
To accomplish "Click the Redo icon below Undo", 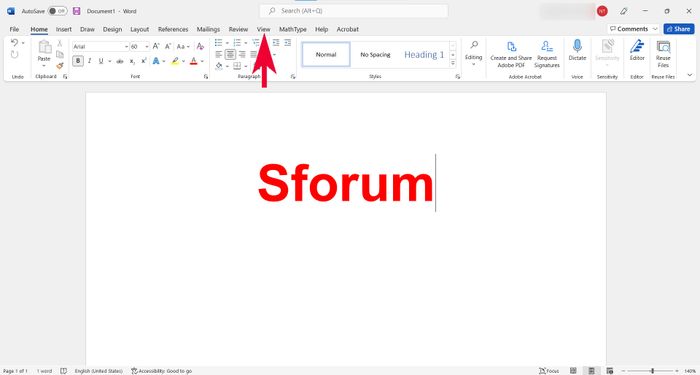I will pos(14,54).
